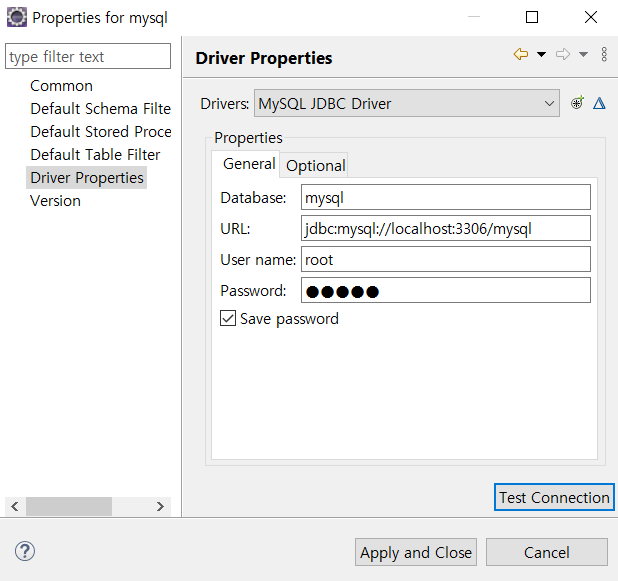The height and width of the screenshot is (581, 618).
Task: Click the Cancel button
Action: click(547, 552)
